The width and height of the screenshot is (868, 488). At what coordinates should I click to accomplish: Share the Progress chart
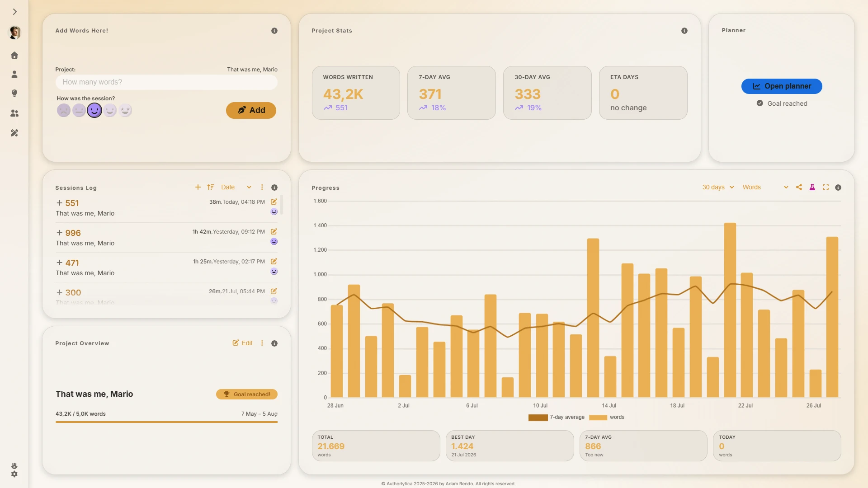point(799,187)
